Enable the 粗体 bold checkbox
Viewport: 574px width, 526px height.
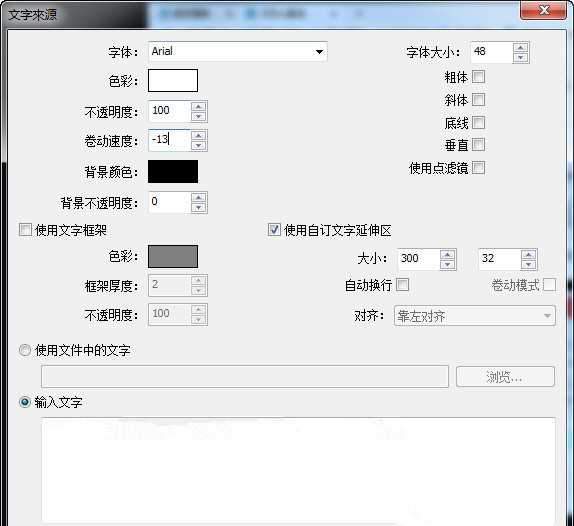click(478, 77)
